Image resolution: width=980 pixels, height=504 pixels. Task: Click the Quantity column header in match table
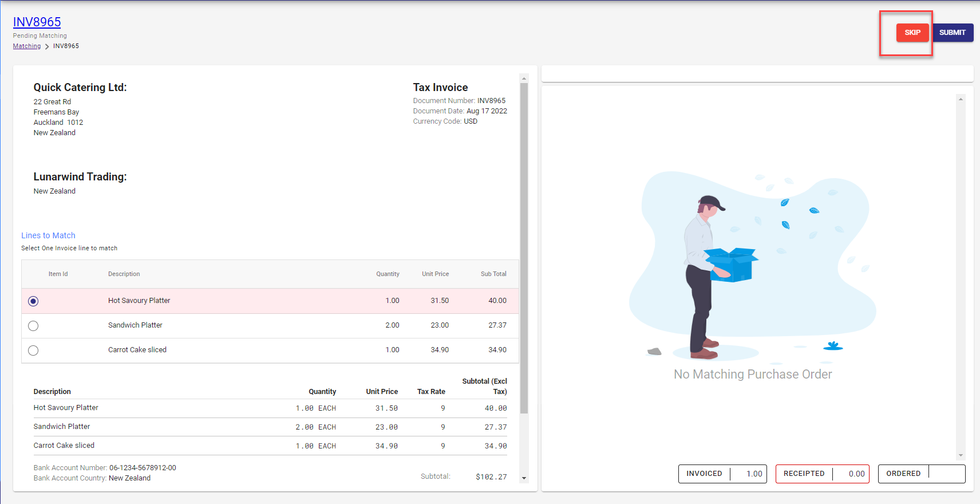[x=388, y=274]
